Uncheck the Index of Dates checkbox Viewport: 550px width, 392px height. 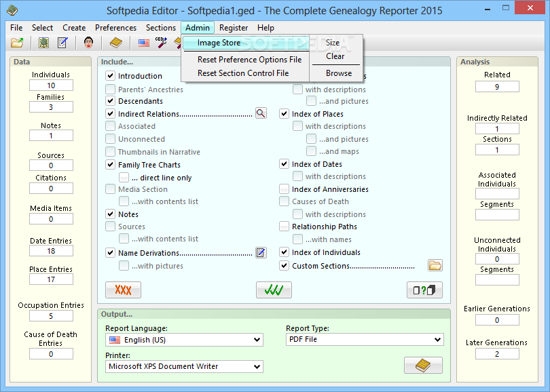click(x=284, y=164)
